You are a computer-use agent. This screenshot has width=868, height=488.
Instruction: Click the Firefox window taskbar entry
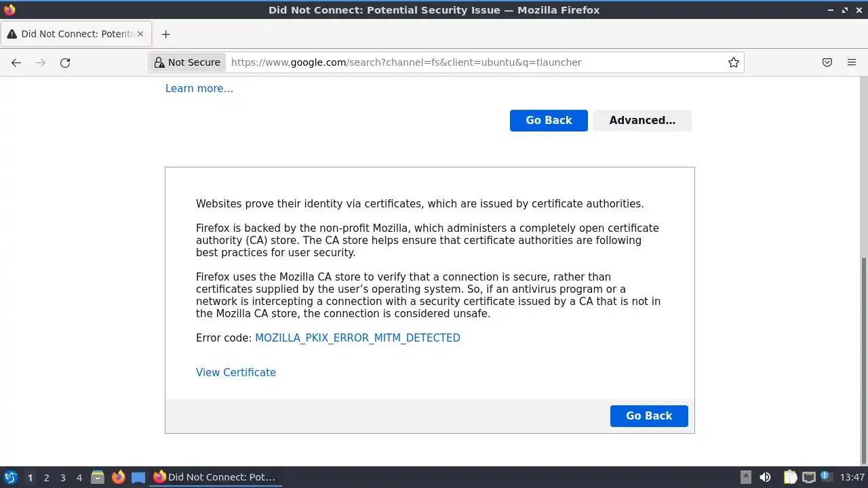tap(216, 477)
